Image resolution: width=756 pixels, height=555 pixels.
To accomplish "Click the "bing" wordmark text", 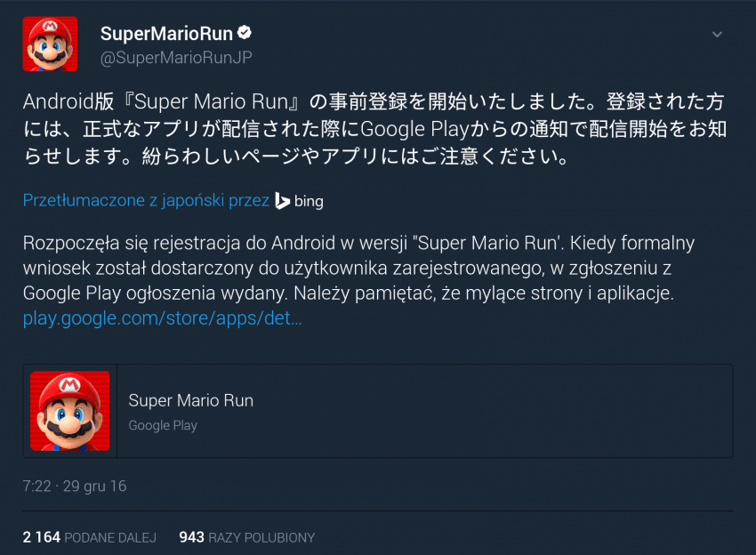I will click(x=309, y=201).
